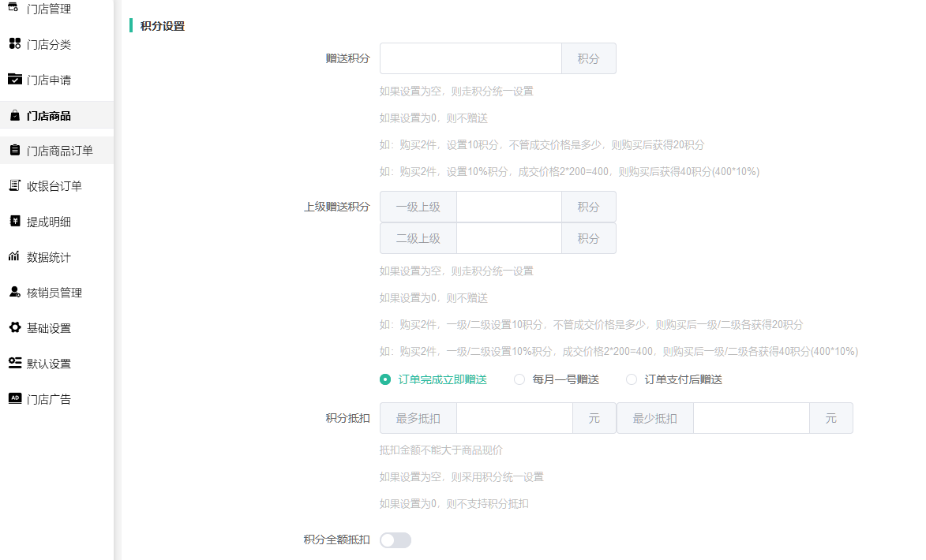The image size is (926, 560).
Task: Click the 积分全额抵扣 label
Action: [x=336, y=539]
